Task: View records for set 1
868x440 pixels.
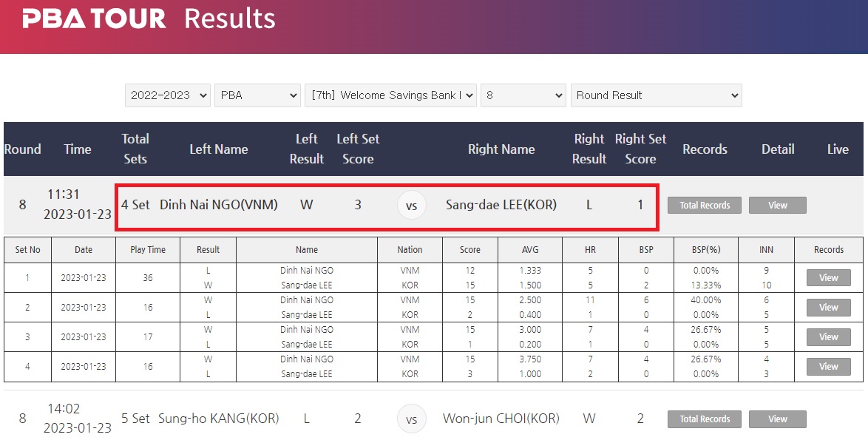Action: point(828,278)
